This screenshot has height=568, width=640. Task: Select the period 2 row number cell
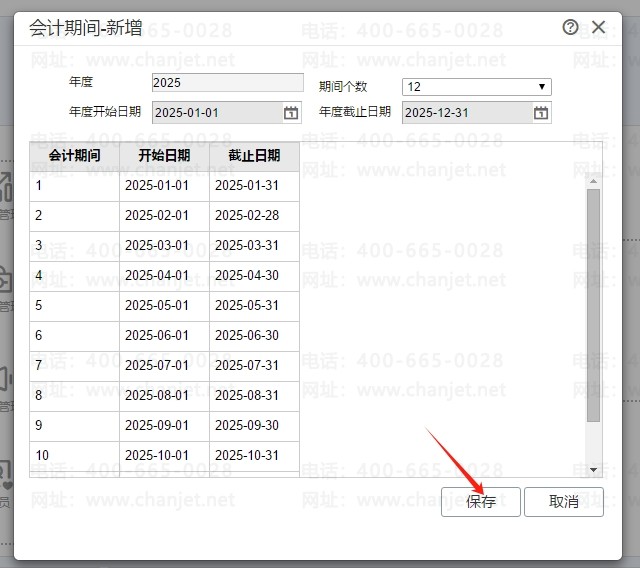pos(75,216)
